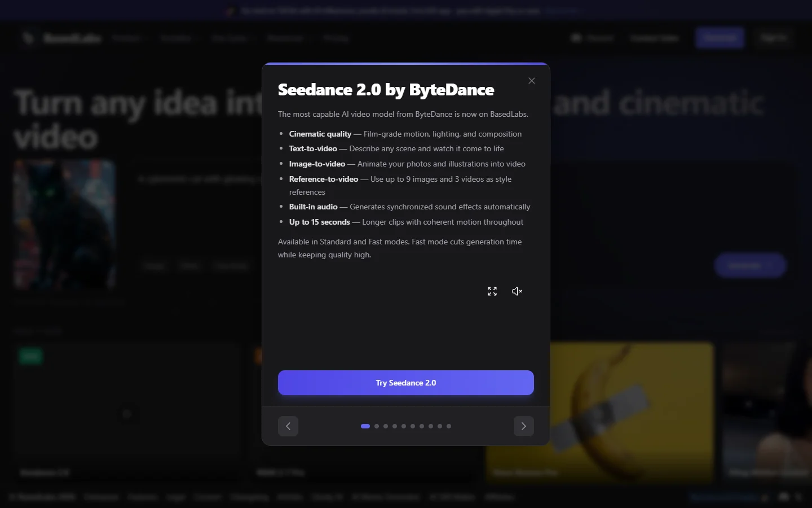Open the Pricing menu item
Screen dimensions: 812x508
click(x=336, y=38)
